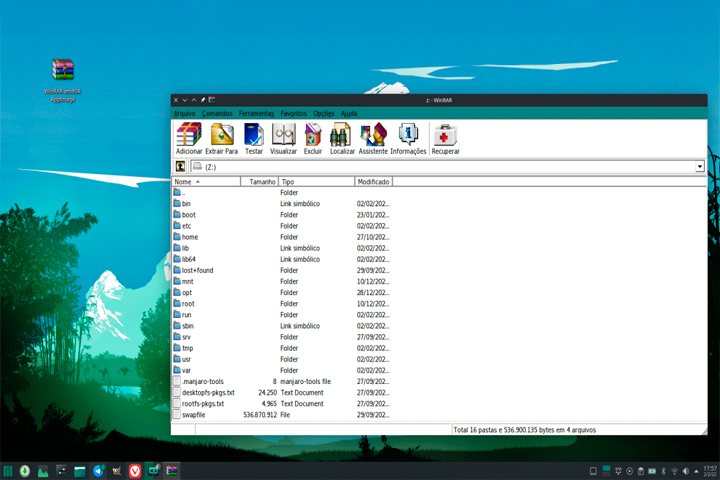Select the etc folder
The width and height of the screenshot is (720, 480).
[281, 226]
